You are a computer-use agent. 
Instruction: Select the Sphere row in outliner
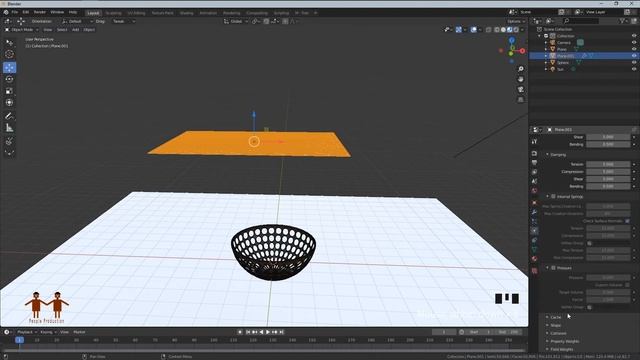point(584,62)
